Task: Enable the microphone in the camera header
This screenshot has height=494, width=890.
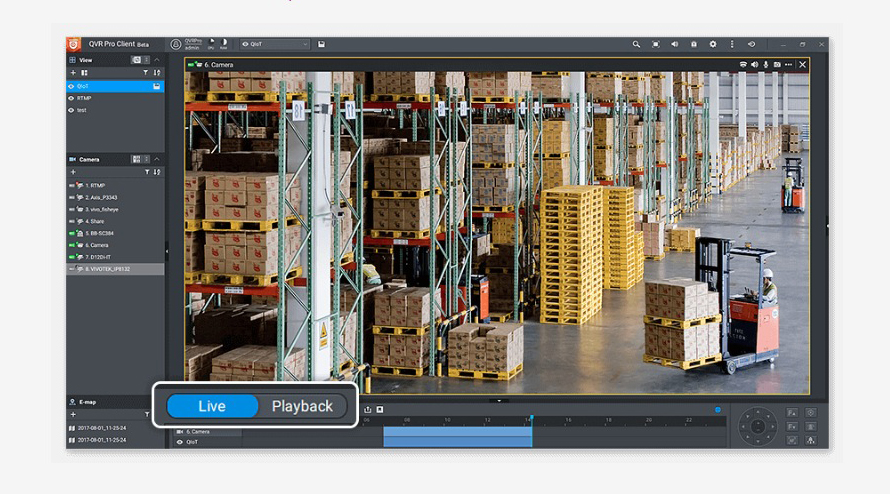Action: (766, 64)
